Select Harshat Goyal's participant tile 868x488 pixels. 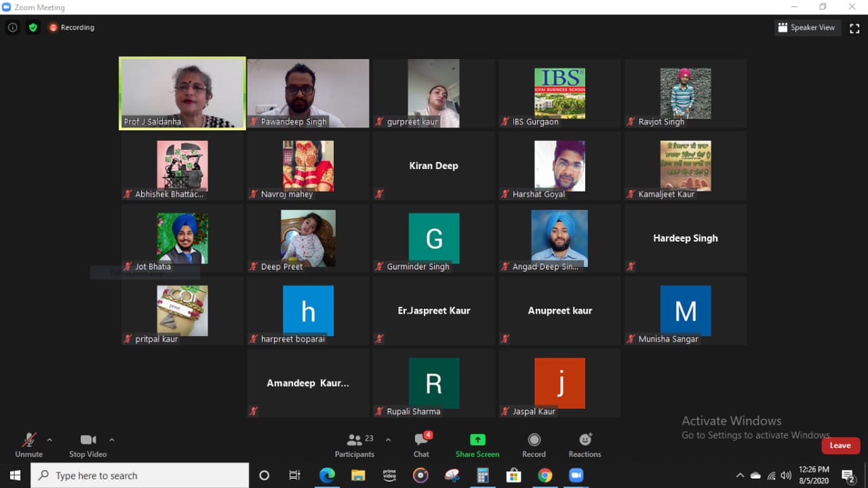pos(560,166)
